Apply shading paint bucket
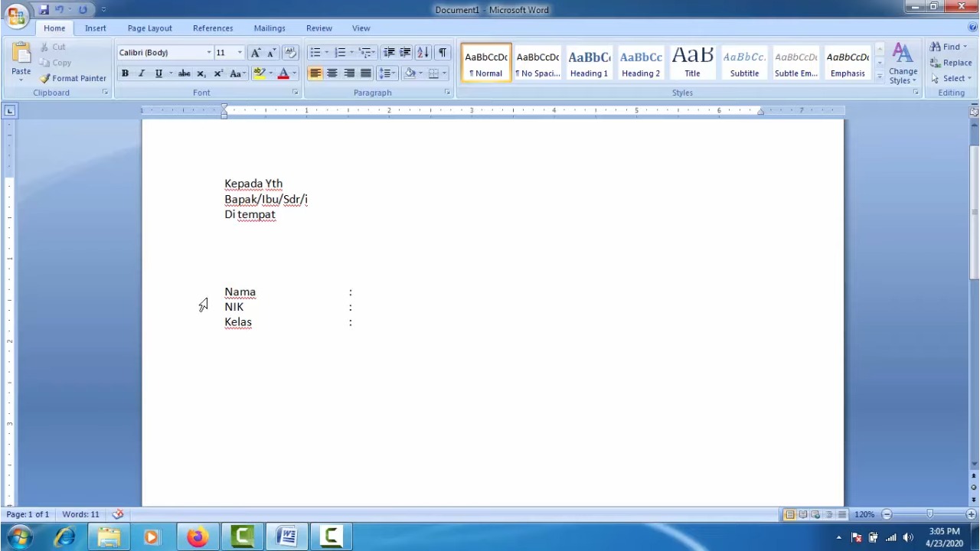The width and height of the screenshot is (980, 551). click(410, 73)
